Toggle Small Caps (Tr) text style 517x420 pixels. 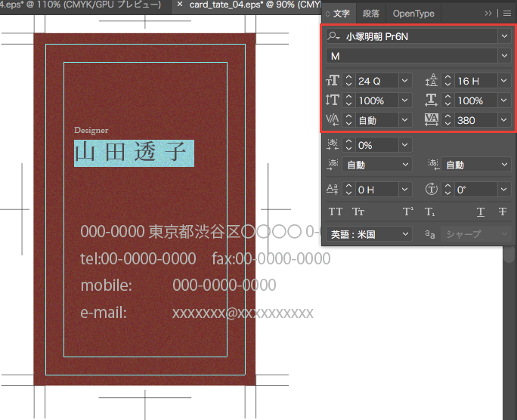click(358, 212)
